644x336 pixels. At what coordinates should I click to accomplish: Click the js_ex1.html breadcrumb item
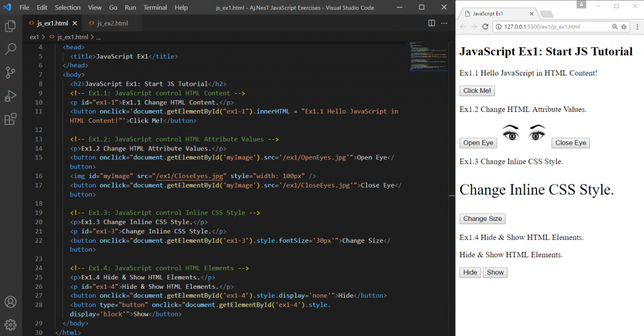72,37
